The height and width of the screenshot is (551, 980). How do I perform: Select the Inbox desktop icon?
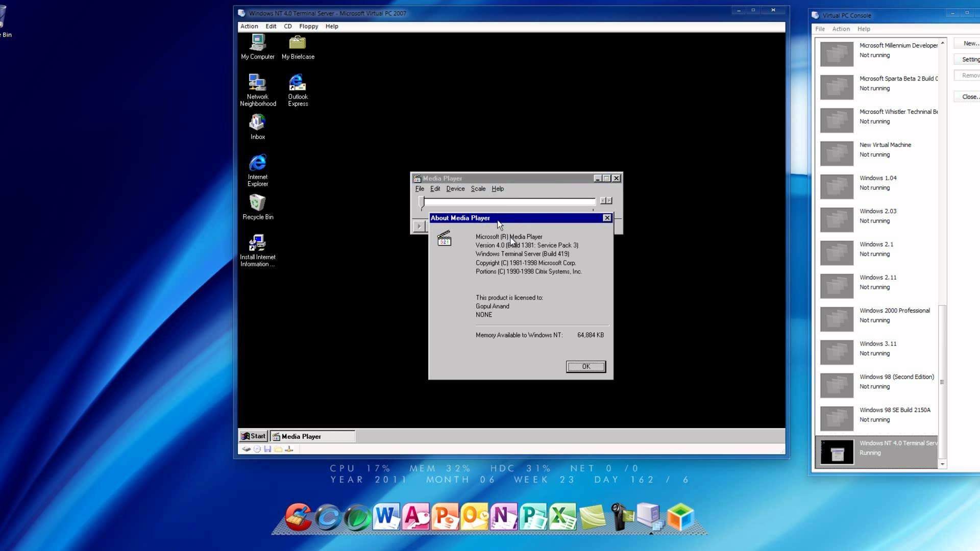coord(257,127)
